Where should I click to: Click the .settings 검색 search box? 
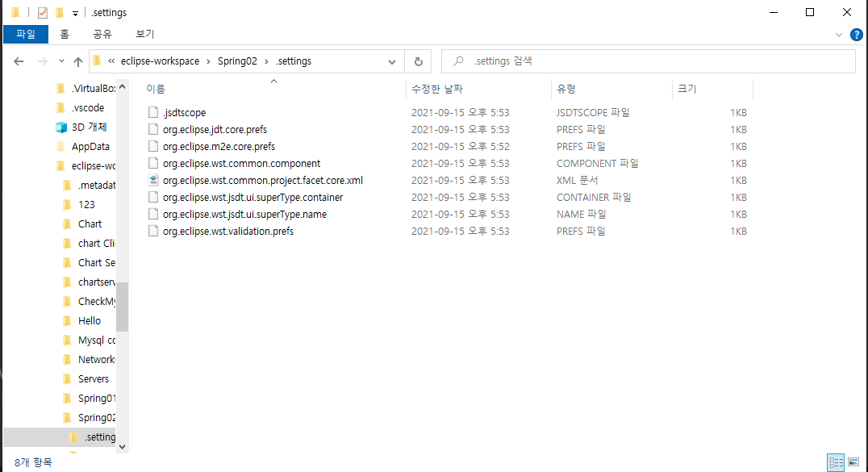(649, 61)
